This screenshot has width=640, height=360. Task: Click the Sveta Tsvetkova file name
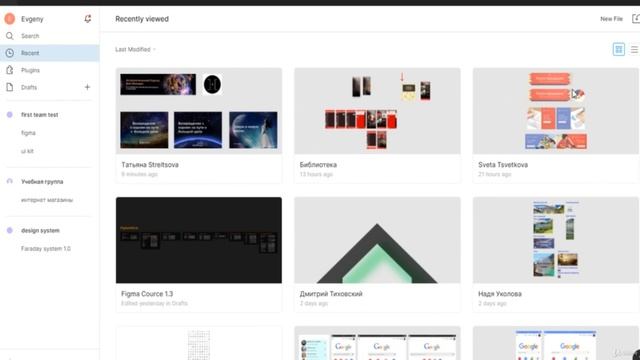point(503,165)
